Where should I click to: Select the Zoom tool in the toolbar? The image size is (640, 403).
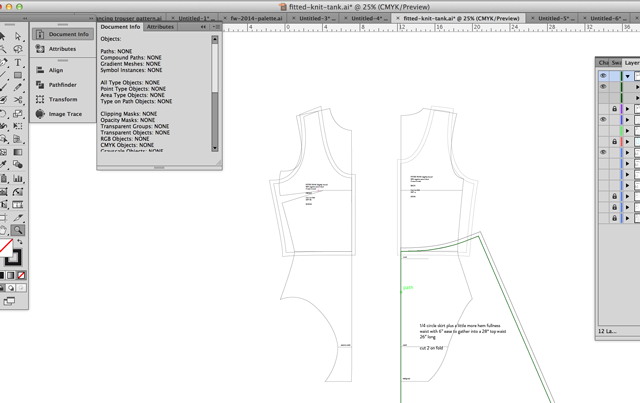coord(18,230)
